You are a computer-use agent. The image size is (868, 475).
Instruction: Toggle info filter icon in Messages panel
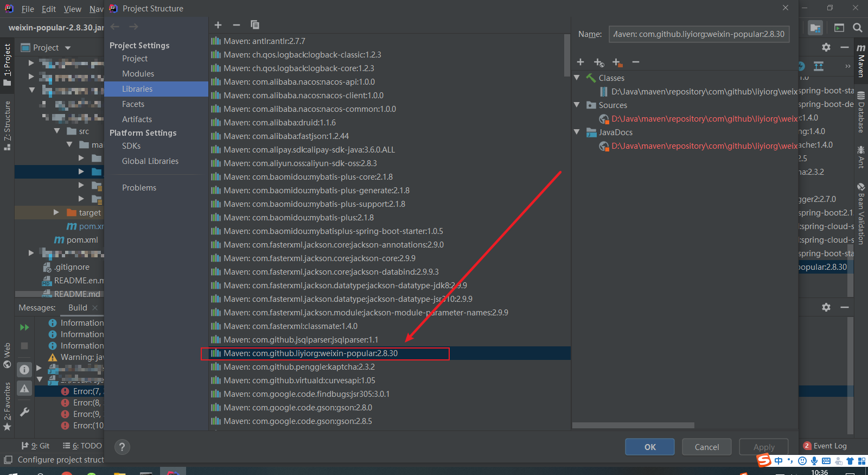pyautogui.click(x=24, y=370)
